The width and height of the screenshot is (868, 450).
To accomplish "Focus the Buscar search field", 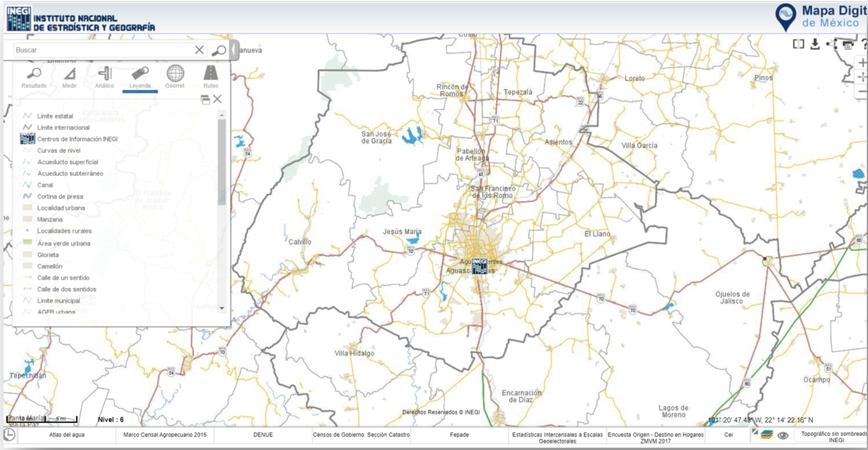I will coord(104,50).
